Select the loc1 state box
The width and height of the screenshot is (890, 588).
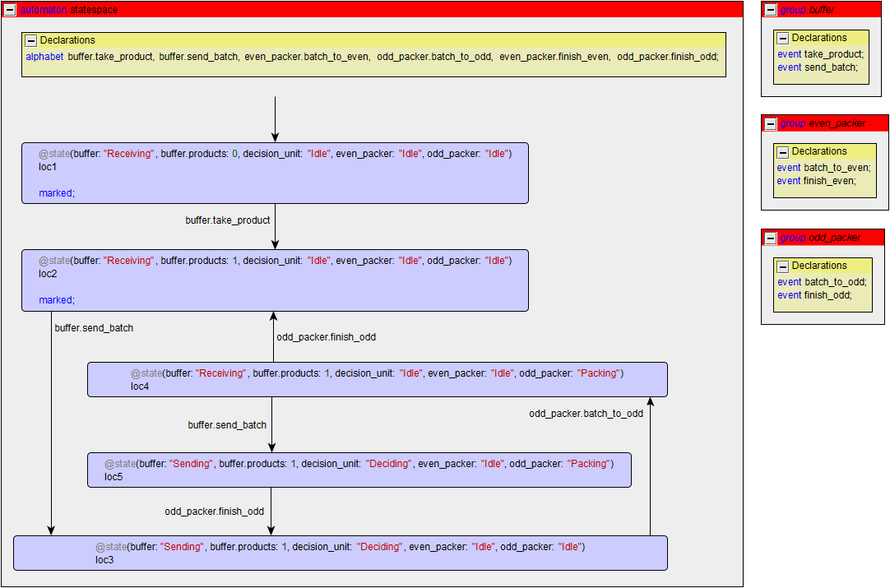(x=275, y=174)
